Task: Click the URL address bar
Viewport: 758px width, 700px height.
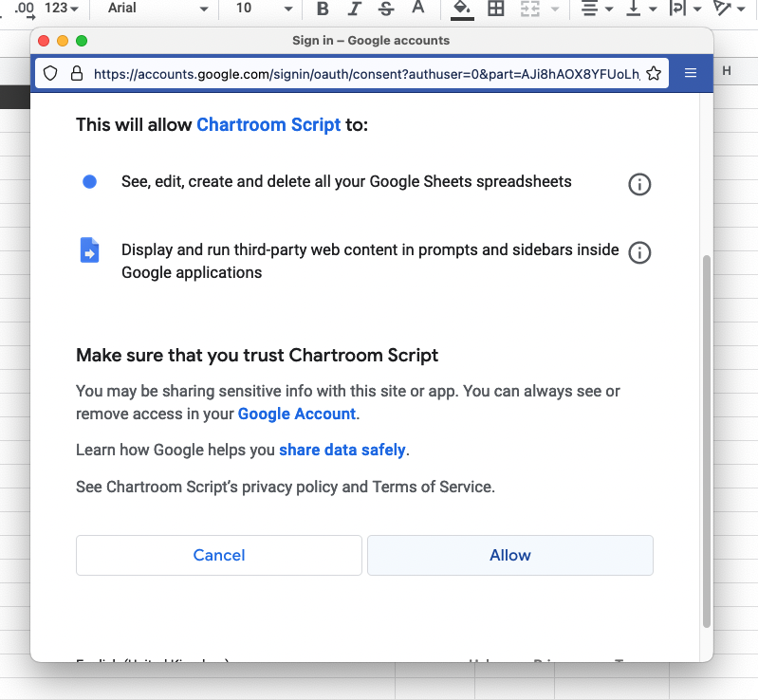Action: tap(365, 73)
